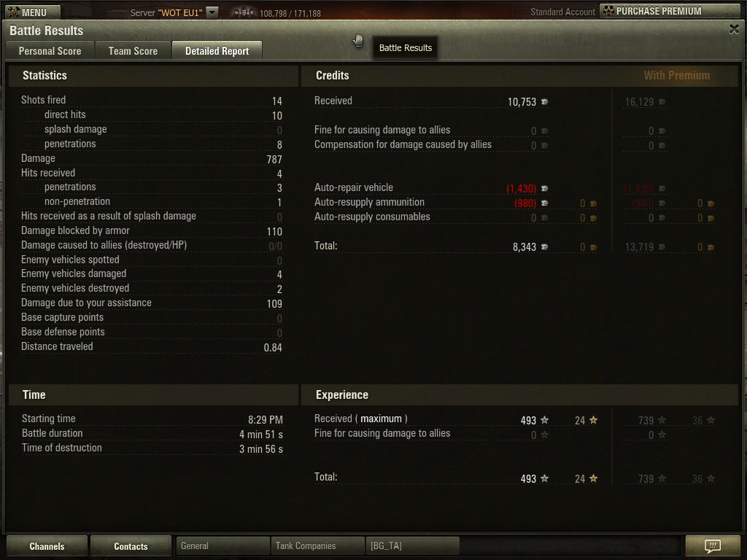Click the online players icon near the server name
Screen dimensions: 747x560
pos(244,12)
